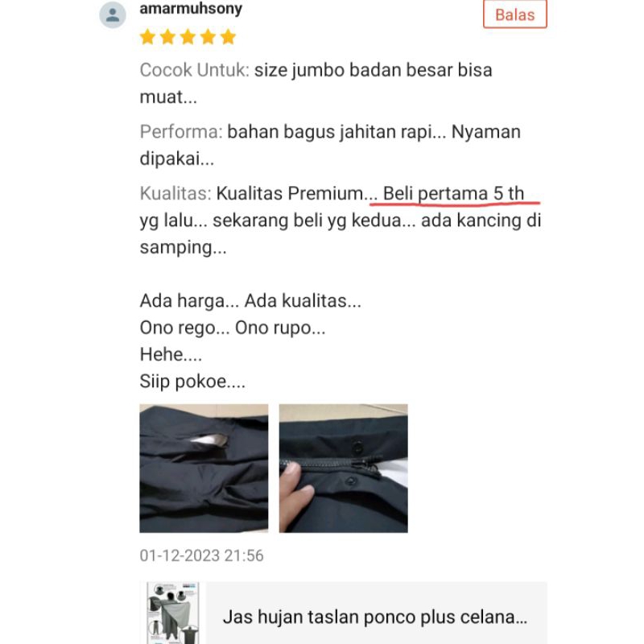This screenshot has width=644, height=644.
Task: Open the raincoat product thumbnail image
Action: point(173,613)
